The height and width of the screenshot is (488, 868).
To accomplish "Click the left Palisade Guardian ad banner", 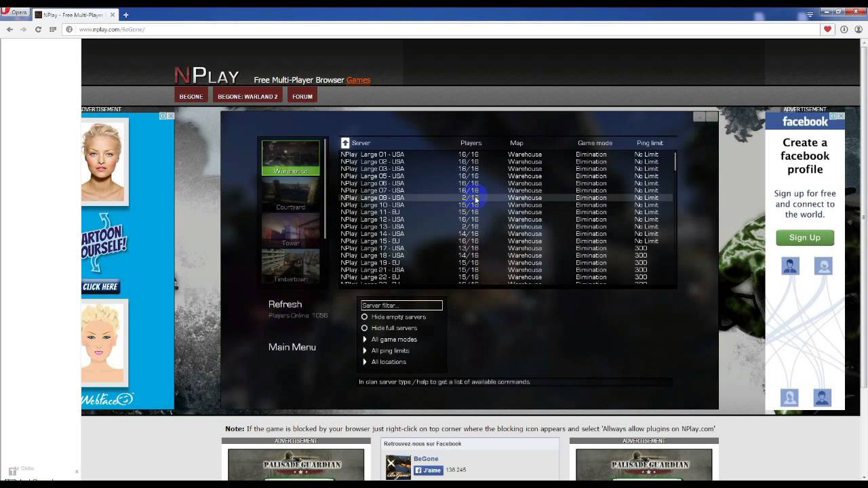I will click(x=296, y=464).
